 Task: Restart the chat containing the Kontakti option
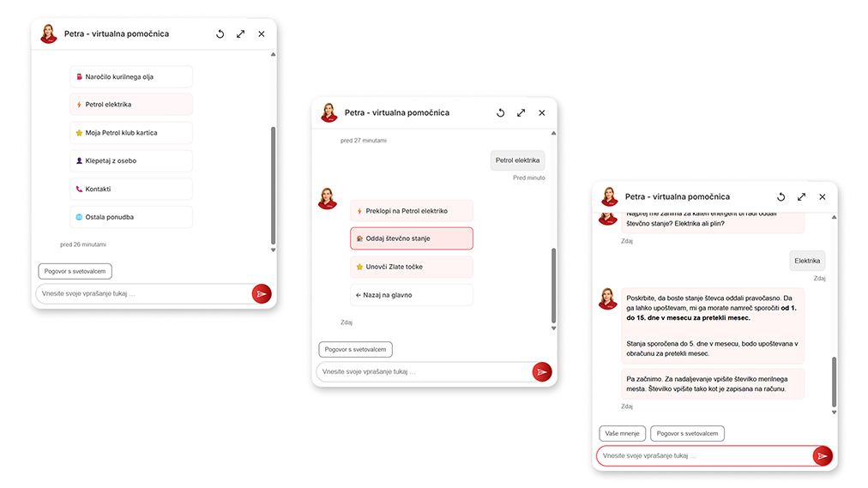pyautogui.click(x=220, y=34)
